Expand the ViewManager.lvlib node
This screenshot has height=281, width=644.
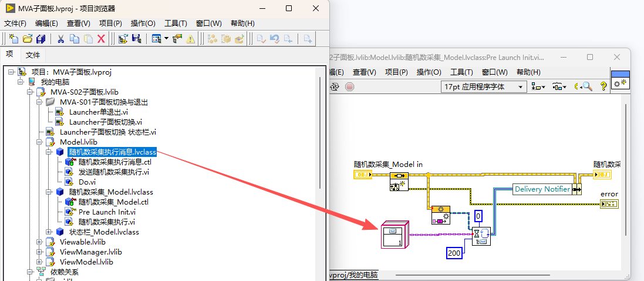pos(41,252)
